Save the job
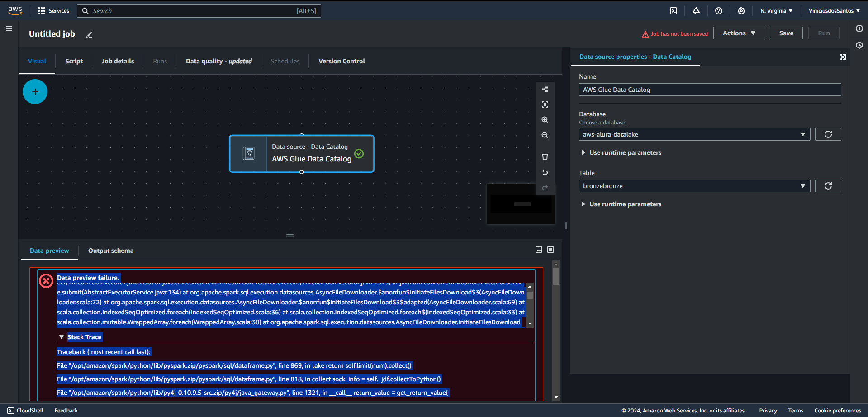Image resolution: width=868 pixels, height=417 pixels. coord(786,33)
